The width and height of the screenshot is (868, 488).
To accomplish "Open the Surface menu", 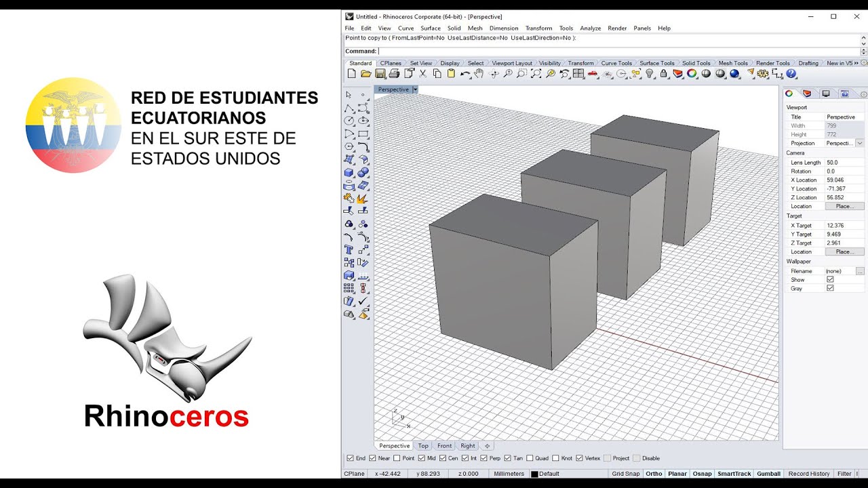I will click(431, 28).
